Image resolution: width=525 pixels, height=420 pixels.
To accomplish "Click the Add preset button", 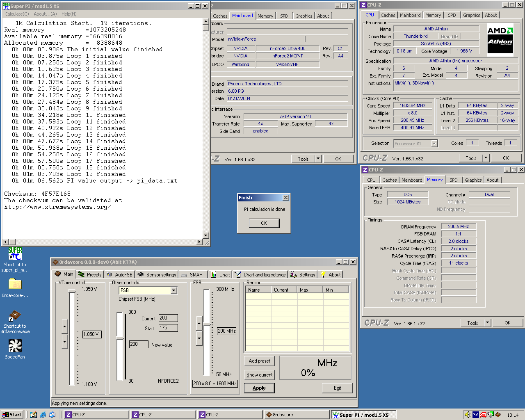I will coord(260,361).
